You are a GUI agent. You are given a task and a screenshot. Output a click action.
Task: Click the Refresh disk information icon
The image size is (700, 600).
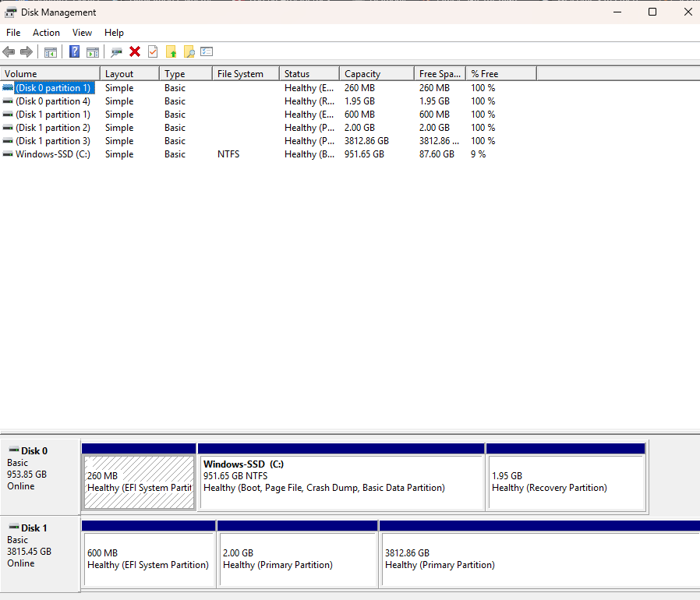[117, 51]
